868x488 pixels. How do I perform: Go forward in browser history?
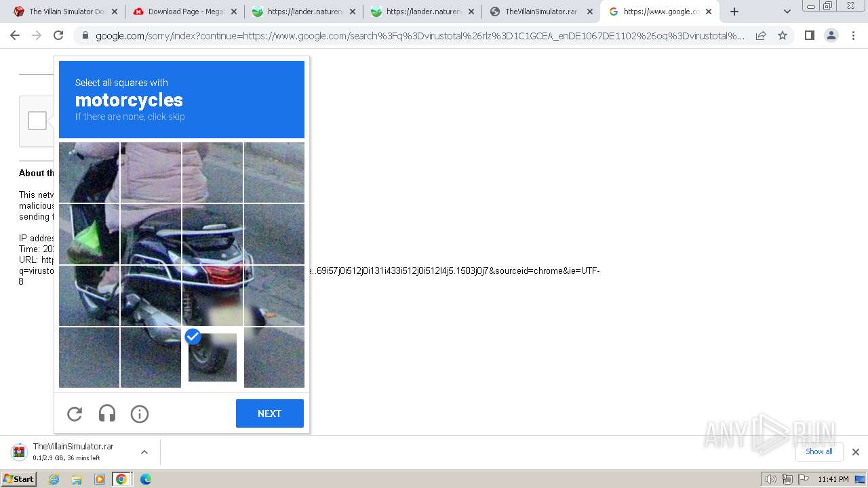[37, 35]
